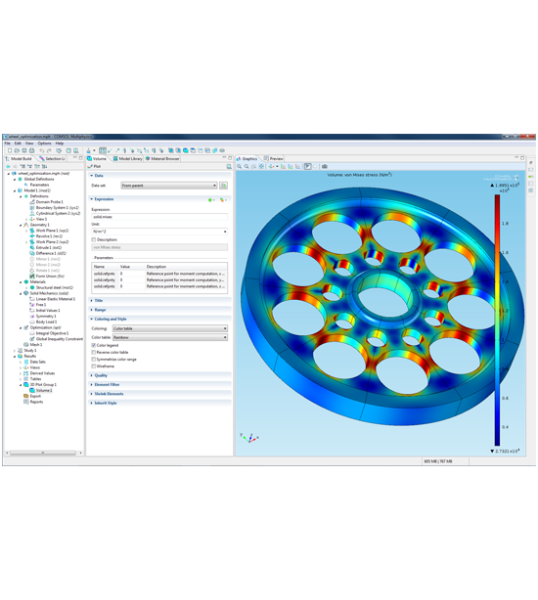Screen dimensions: 538x600
Task: Open the Data set dropdown
Action: pyautogui.click(x=169, y=186)
